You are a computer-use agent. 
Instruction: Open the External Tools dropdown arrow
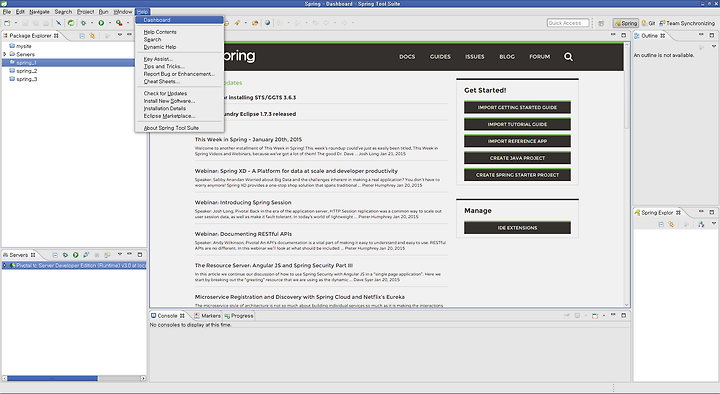coord(128,23)
